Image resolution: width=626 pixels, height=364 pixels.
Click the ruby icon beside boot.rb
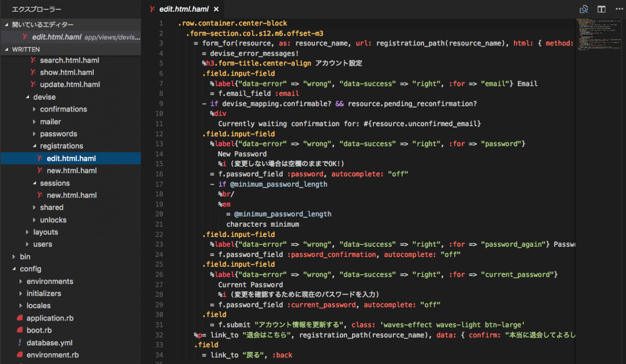pos(20,330)
